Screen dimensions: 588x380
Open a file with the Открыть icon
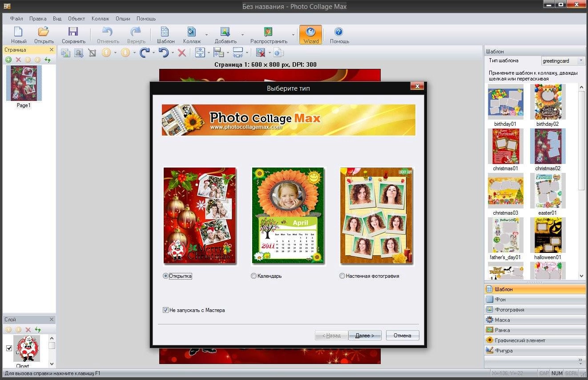pyautogui.click(x=44, y=35)
